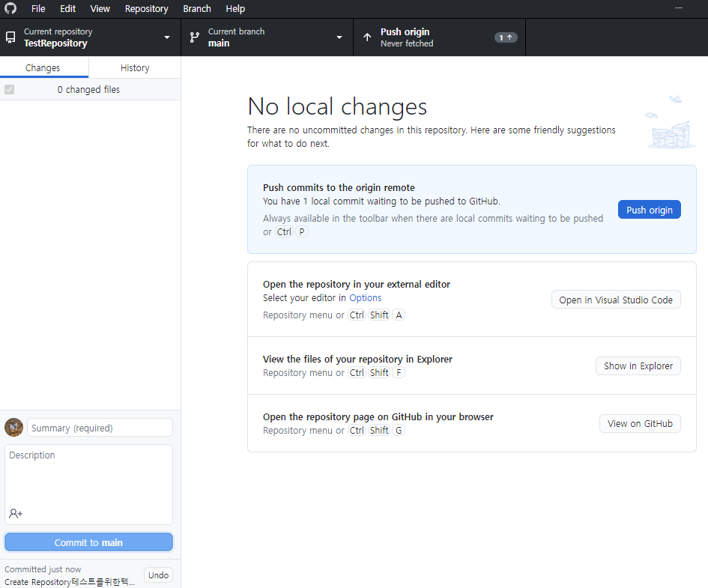Open the Branch menu
Screen dimensions: 708x588
point(197,8)
